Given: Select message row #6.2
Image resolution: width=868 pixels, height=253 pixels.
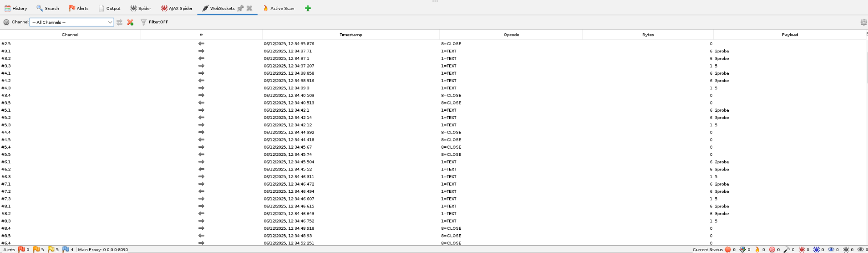Looking at the screenshot, I should tap(433, 169).
